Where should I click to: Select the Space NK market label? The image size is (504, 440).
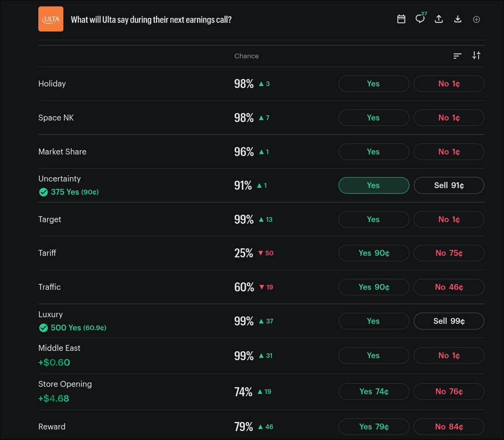pos(56,118)
